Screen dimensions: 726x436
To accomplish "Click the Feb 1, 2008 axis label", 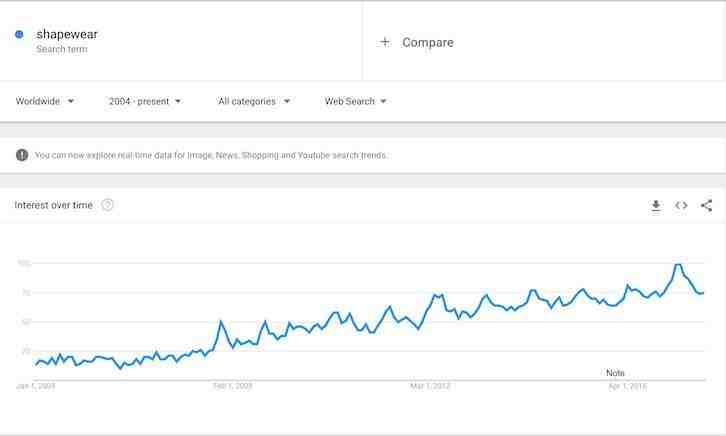I will click(232, 386).
